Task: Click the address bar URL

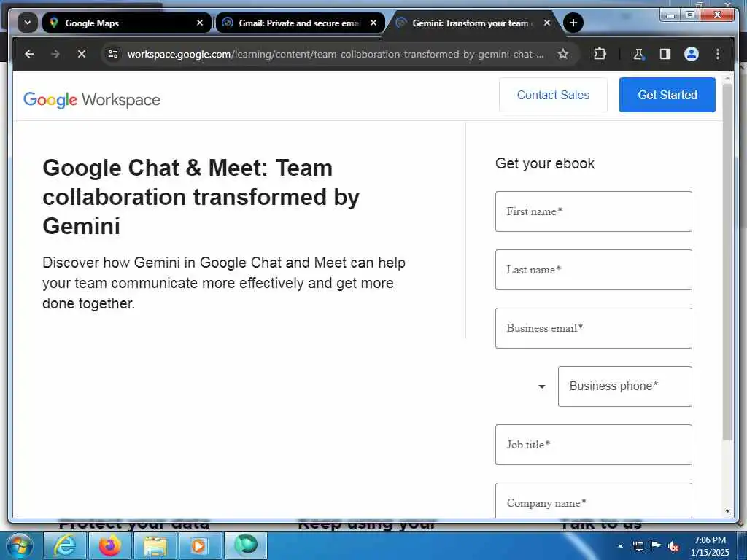Action: [x=336, y=54]
